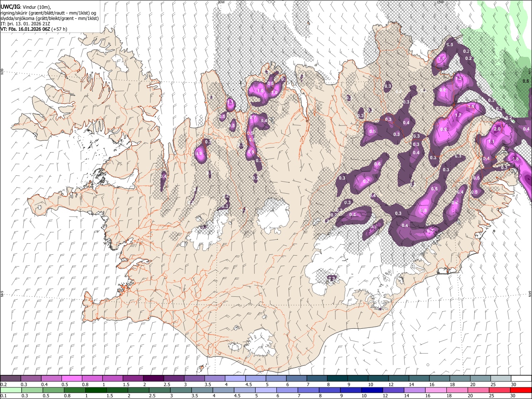Click the "30" label under the top legend row
Screen dimensions: 532x399
click(514, 384)
